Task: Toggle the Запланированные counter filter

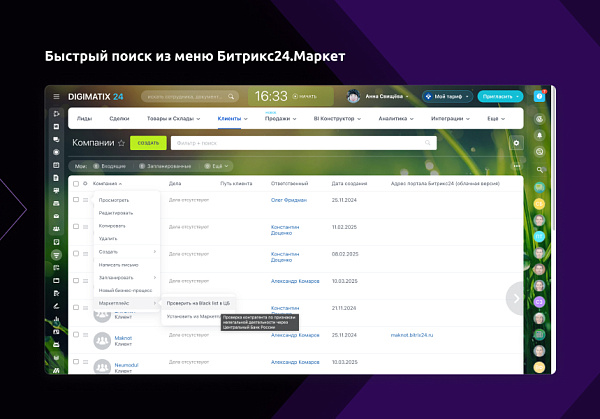Action: coord(165,166)
